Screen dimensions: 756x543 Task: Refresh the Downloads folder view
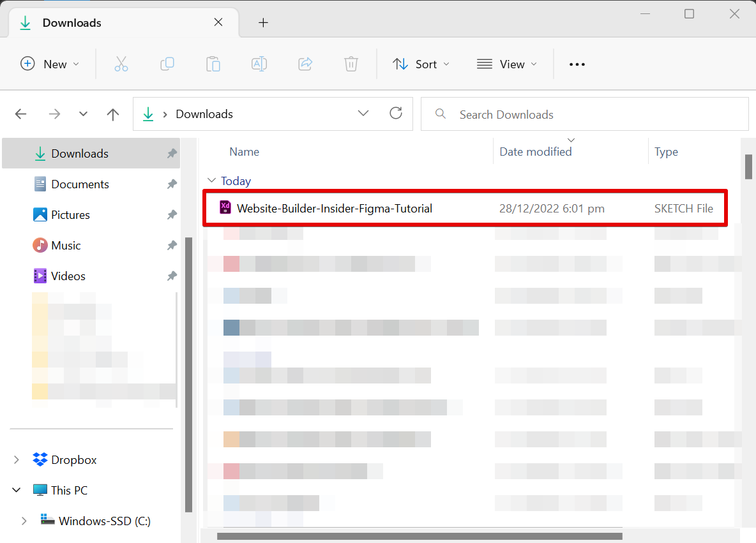point(396,114)
